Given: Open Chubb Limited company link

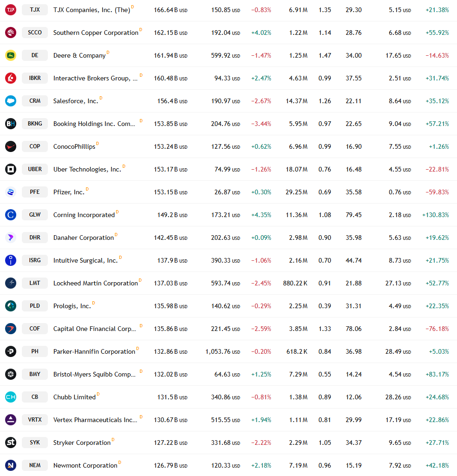Looking at the screenshot, I should coord(75,397).
